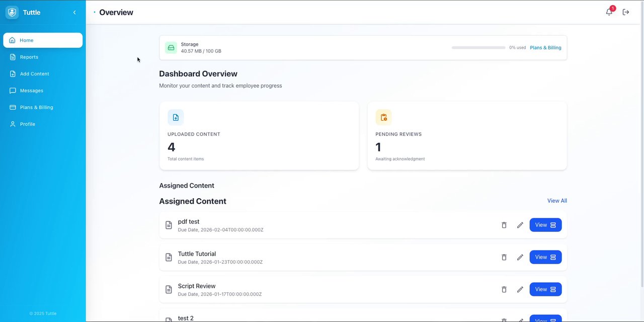Click the storage usage progress bar
Image resolution: width=644 pixels, height=322 pixels.
pyautogui.click(x=478, y=48)
